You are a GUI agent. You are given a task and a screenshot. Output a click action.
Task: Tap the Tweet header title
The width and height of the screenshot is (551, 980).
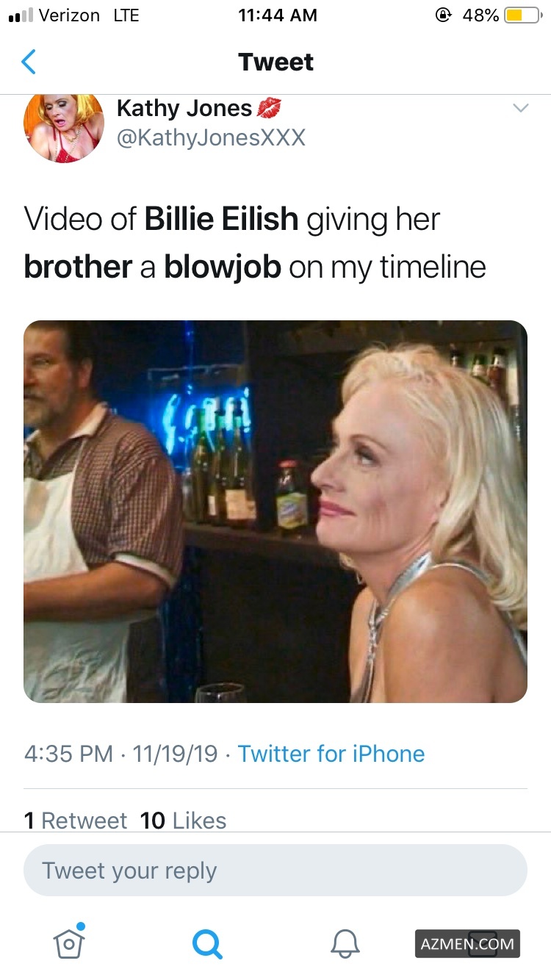pos(275,62)
